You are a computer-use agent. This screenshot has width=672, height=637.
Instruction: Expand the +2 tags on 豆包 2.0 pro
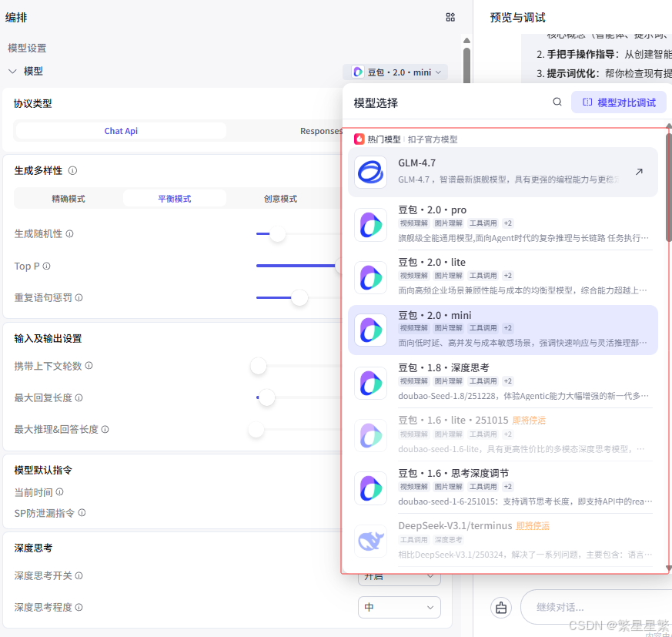tap(508, 223)
